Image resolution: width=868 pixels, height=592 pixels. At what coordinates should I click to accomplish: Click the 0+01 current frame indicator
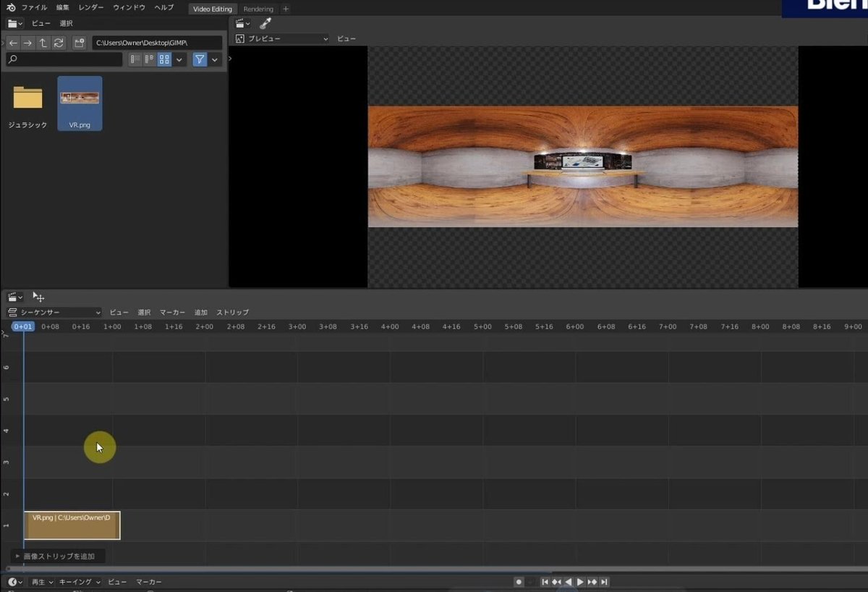tap(23, 326)
